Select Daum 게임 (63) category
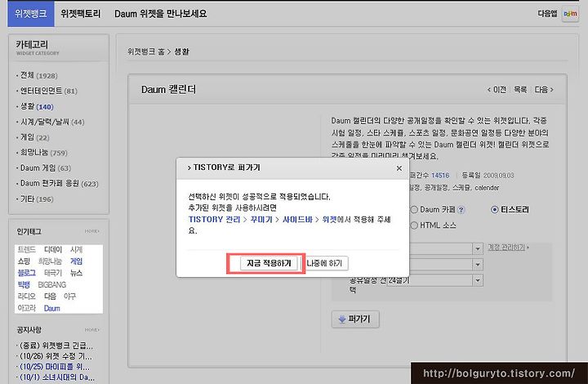The image size is (588, 384). pos(46,168)
